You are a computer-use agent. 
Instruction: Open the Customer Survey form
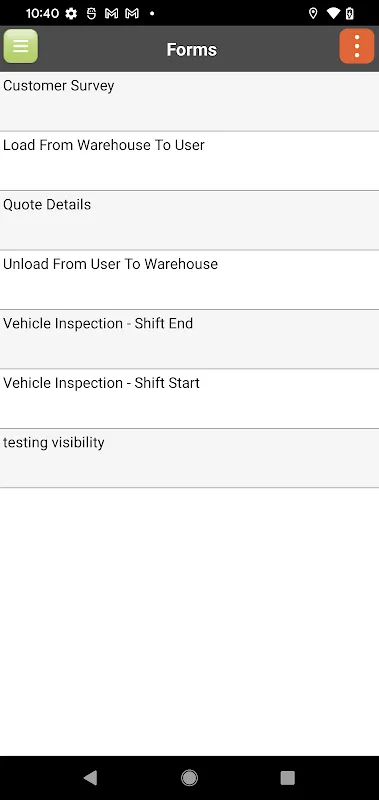189,101
